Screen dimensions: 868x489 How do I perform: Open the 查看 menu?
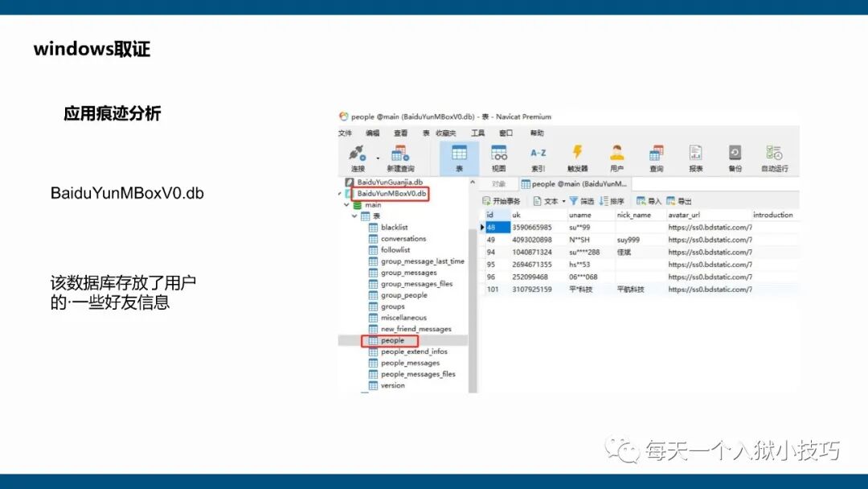(x=400, y=133)
